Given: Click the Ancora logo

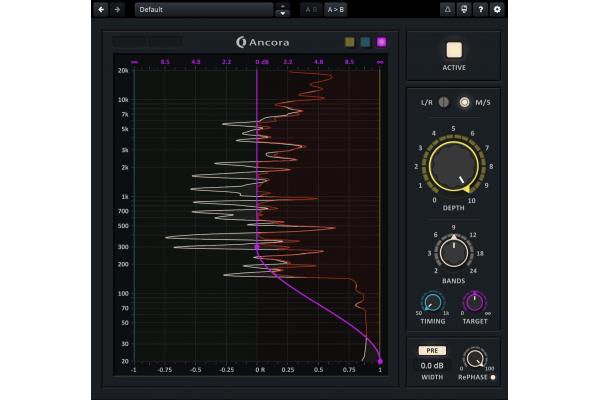Looking at the screenshot, I should (262, 42).
